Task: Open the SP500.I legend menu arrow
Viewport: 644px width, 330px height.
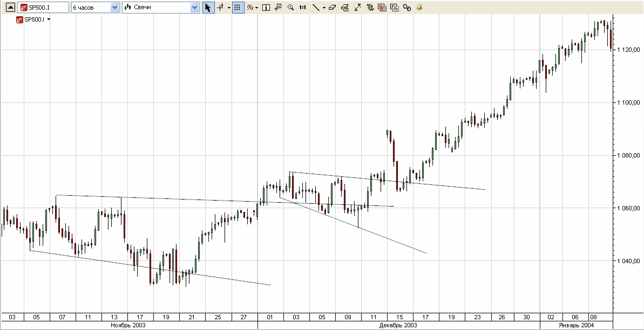Action: click(49, 19)
